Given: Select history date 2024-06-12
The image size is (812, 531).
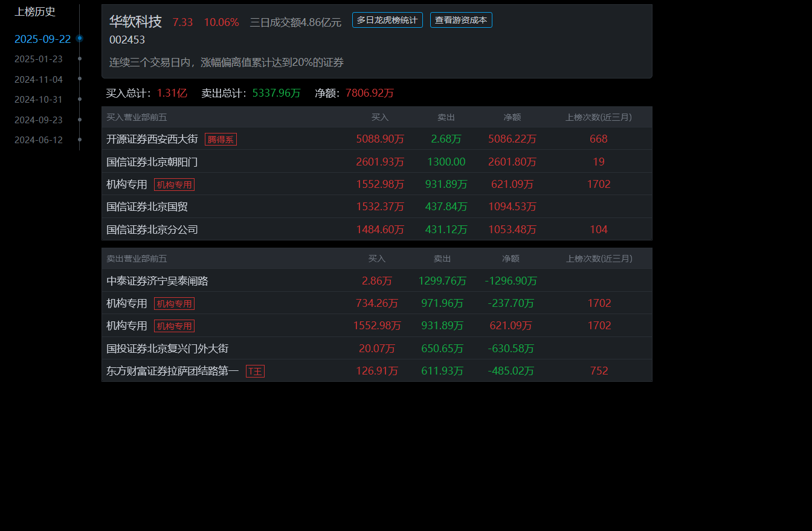Looking at the screenshot, I should 39,140.
